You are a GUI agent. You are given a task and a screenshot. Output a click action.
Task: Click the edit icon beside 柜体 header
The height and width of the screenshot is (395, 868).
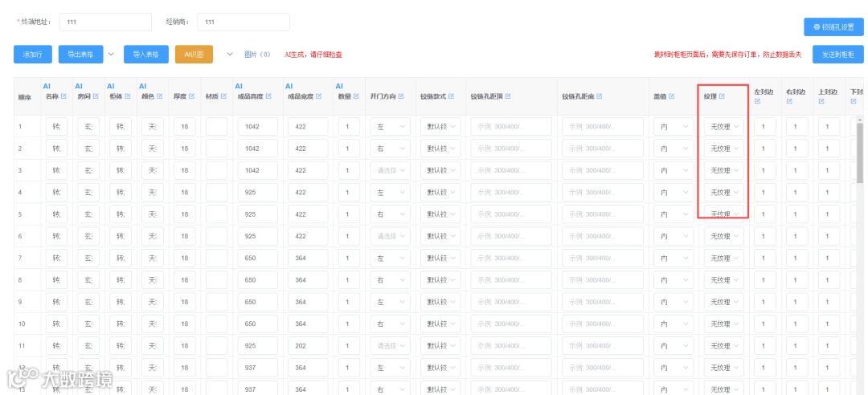pyautogui.click(x=128, y=96)
